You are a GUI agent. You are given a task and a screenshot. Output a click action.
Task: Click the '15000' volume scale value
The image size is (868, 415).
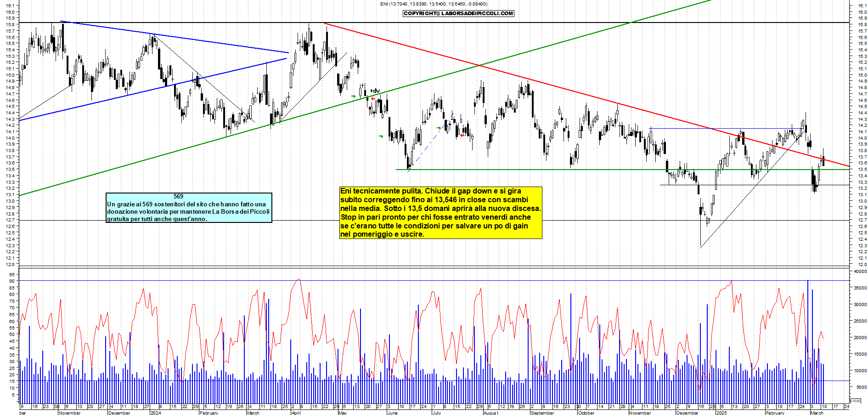pyautogui.click(x=860, y=354)
